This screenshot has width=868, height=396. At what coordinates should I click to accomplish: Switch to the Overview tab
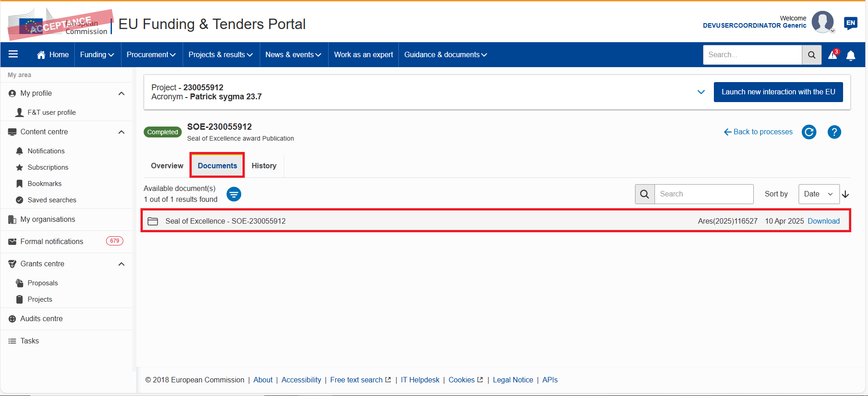(x=167, y=166)
